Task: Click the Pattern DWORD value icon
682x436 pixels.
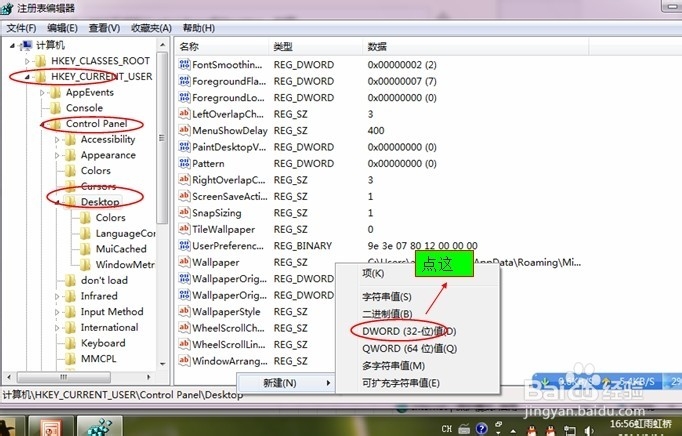Action: 184,164
